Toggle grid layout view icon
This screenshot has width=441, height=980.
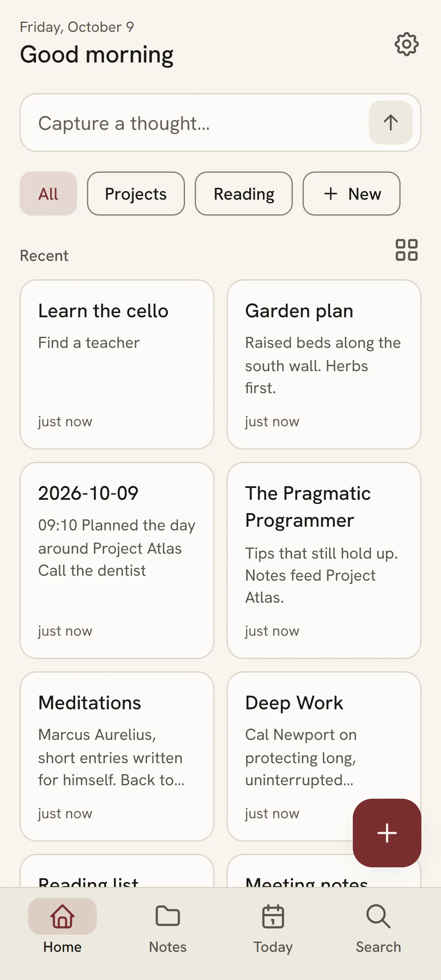pyautogui.click(x=406, y=250)
